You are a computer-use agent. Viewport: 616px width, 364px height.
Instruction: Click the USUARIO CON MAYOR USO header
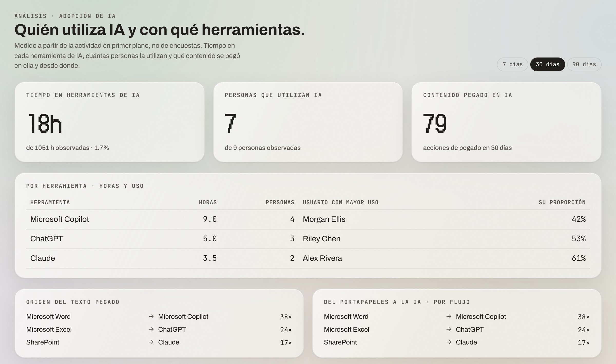341,202
